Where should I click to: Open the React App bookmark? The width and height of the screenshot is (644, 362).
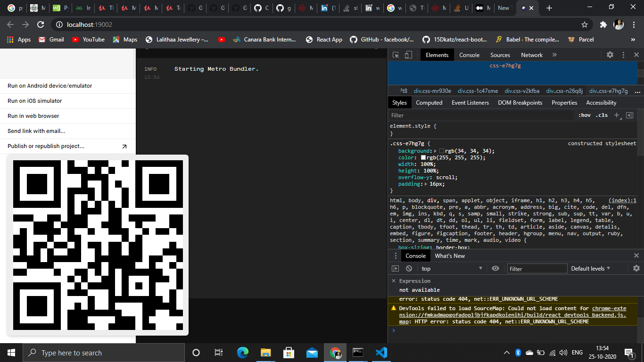[x=324, y=40]
